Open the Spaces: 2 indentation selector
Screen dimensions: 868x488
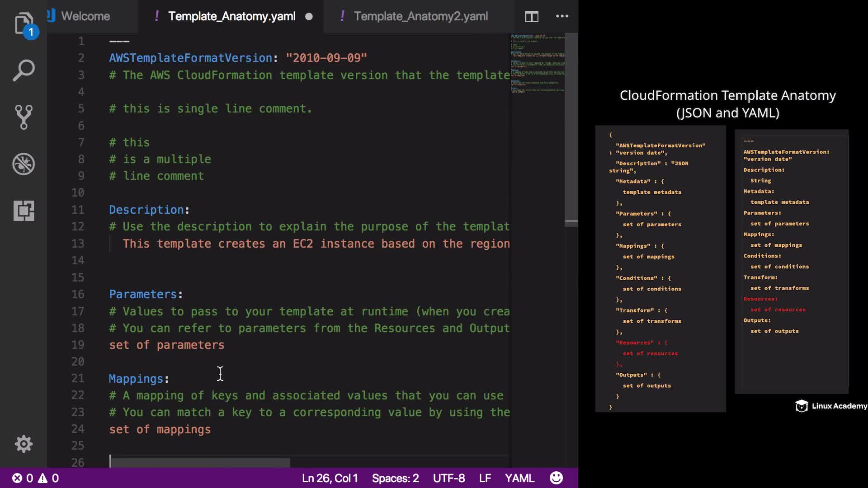coord(395,478)
